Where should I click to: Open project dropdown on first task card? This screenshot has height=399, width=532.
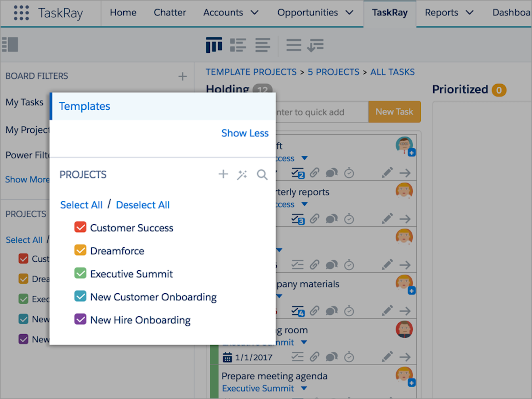coord(305,158)
